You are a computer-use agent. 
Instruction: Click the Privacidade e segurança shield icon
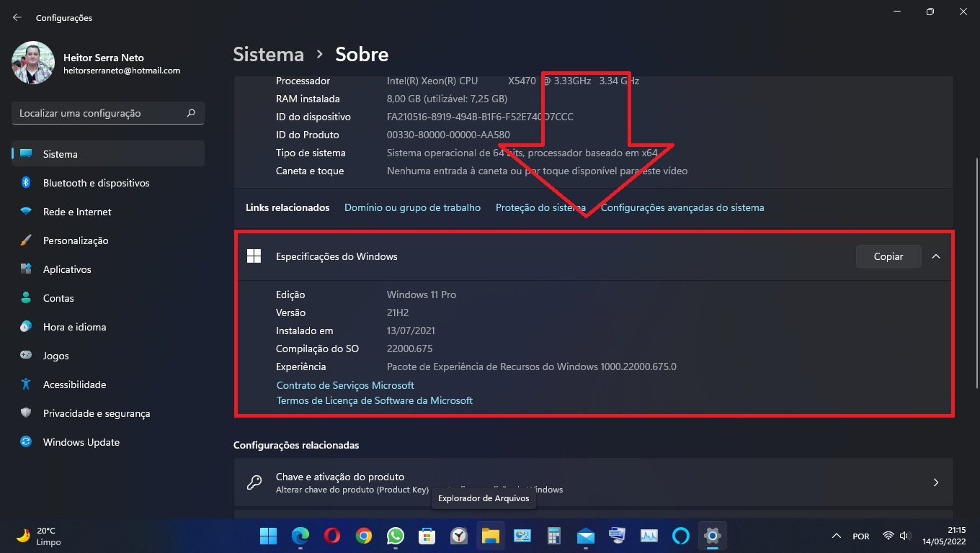pyautogui.click(x=26, y=413)
